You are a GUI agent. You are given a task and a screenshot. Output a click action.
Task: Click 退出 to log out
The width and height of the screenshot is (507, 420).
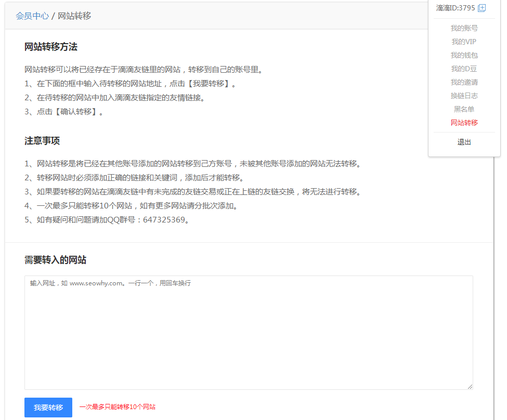[x=463, y=141]
